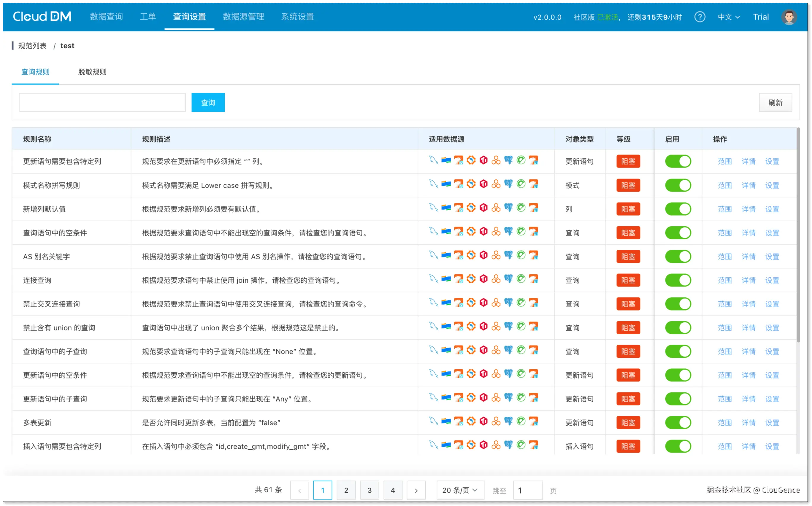Image resolution: width=812 pixels, height=506 pixels.
Task: Open the 20 条/页 page size dropdown
Action: (x=460, y=490)
